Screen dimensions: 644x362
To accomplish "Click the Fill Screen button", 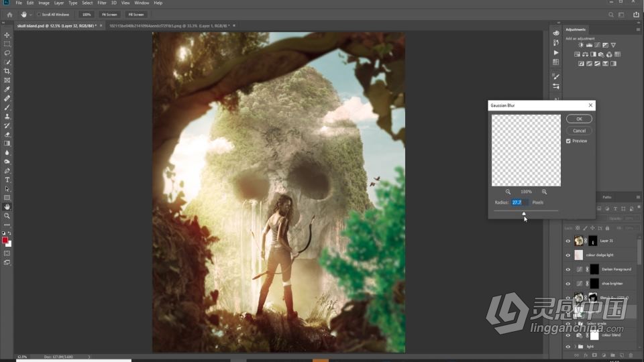I will coord(136,14).
